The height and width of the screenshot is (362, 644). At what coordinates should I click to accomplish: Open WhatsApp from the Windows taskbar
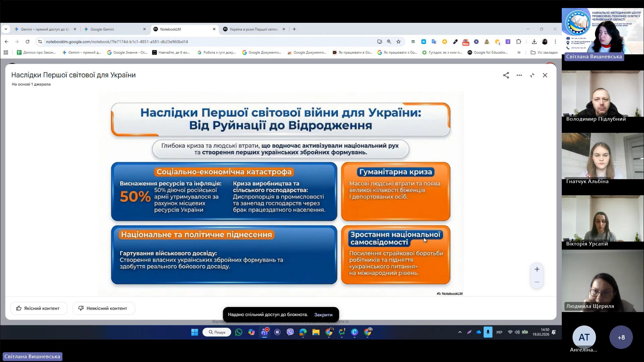pos(239,332)
